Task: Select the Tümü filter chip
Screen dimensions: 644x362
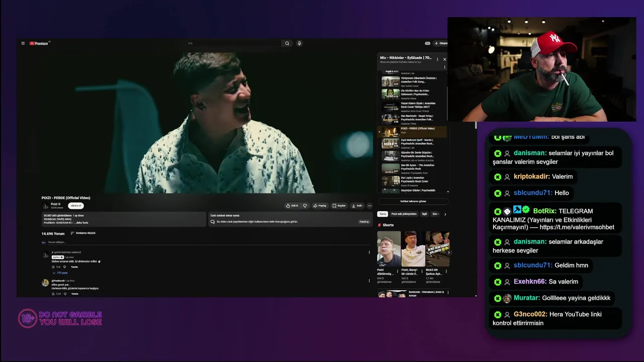Action: (382, 214)
